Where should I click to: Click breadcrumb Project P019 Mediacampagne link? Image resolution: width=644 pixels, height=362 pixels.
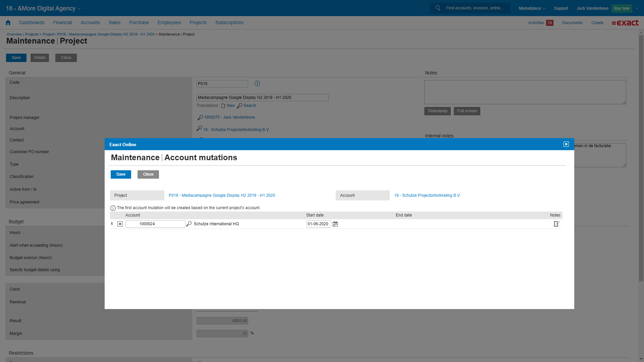pyautogui.click(x=99, y=34)
